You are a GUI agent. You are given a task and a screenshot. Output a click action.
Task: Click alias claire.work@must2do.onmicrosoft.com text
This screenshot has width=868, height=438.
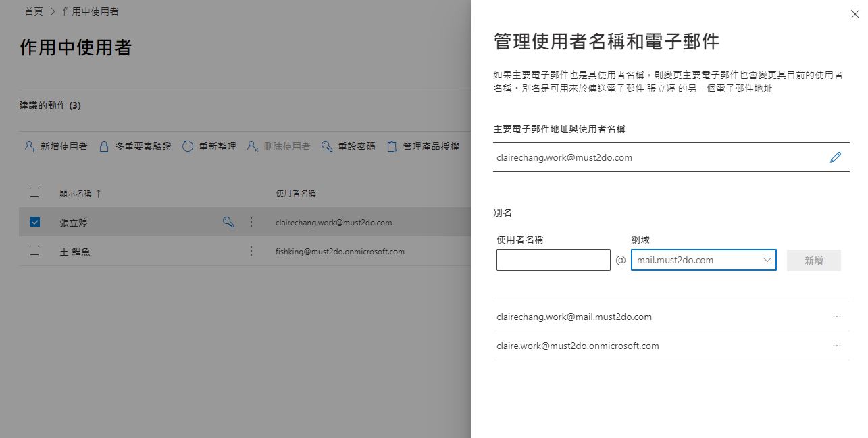(x=578, y=346)
